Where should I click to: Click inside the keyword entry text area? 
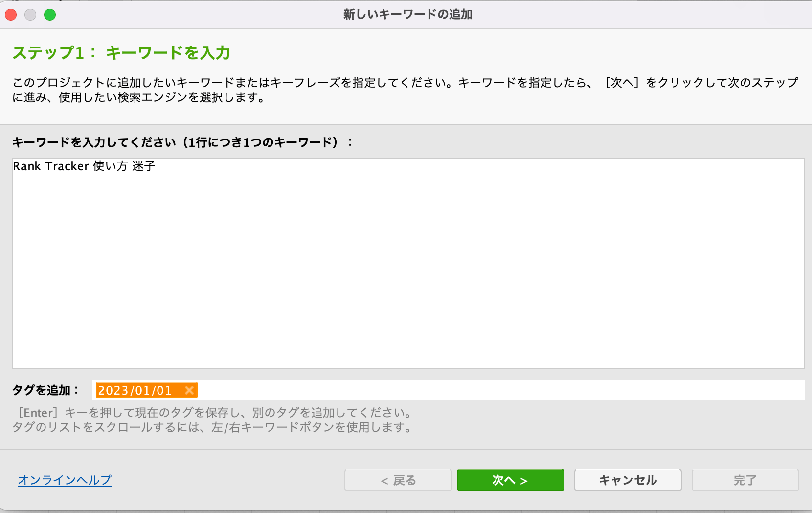408,263
